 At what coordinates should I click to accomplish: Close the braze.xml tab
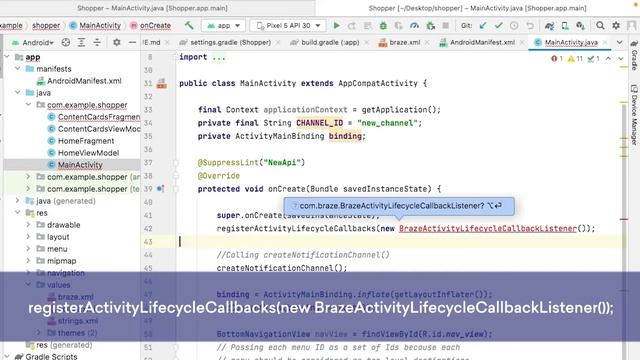[x=427, y=42]
